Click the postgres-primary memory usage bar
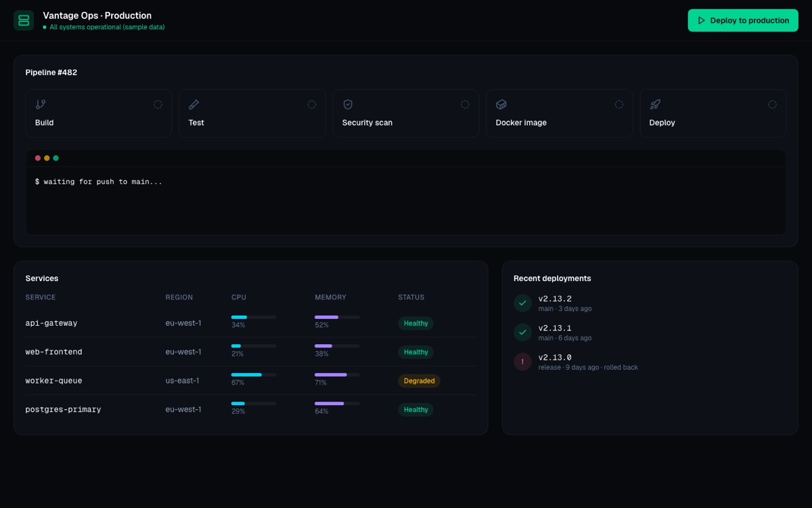 pyautogui.click(x=337, y=403)
